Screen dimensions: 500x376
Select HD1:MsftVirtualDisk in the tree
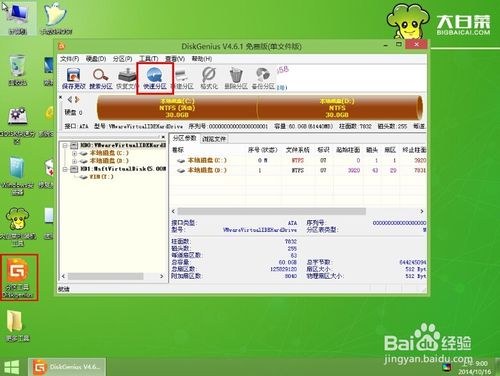pos(123,169)
